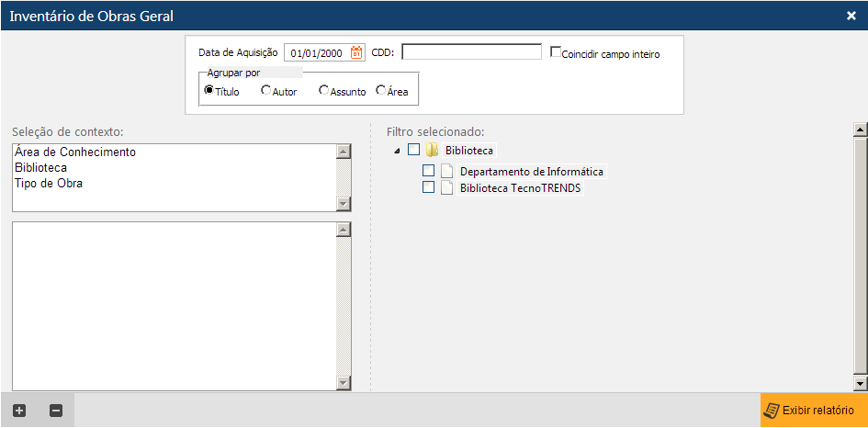Screen dimensions: 868x428
Task: Check the Biblioteca root checkbox
Action: (413, 150)
